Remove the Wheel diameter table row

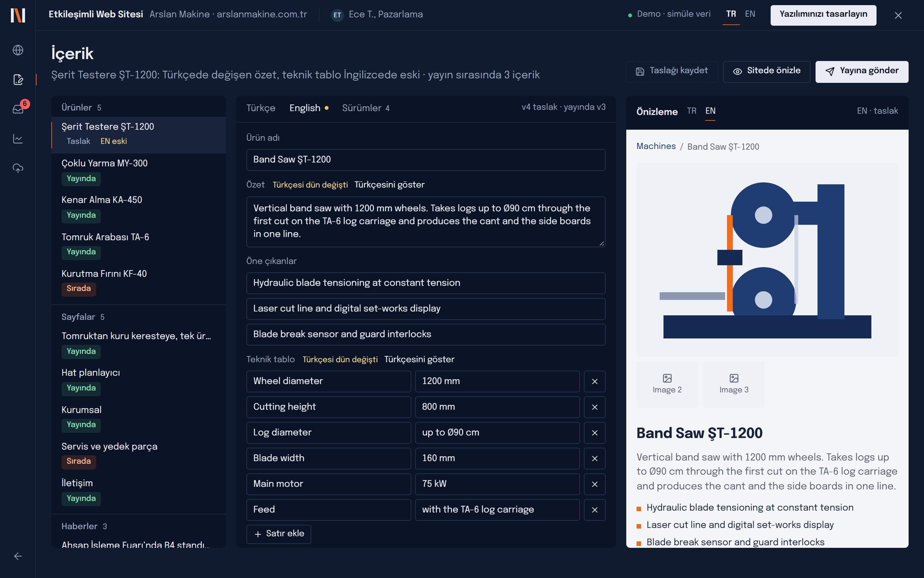point(595,381)
